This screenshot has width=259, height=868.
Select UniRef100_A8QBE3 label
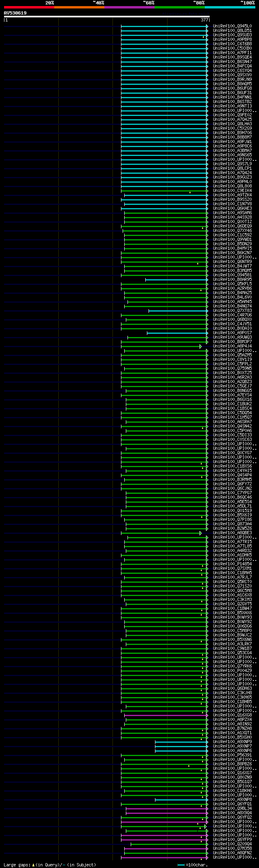[232, 533]
